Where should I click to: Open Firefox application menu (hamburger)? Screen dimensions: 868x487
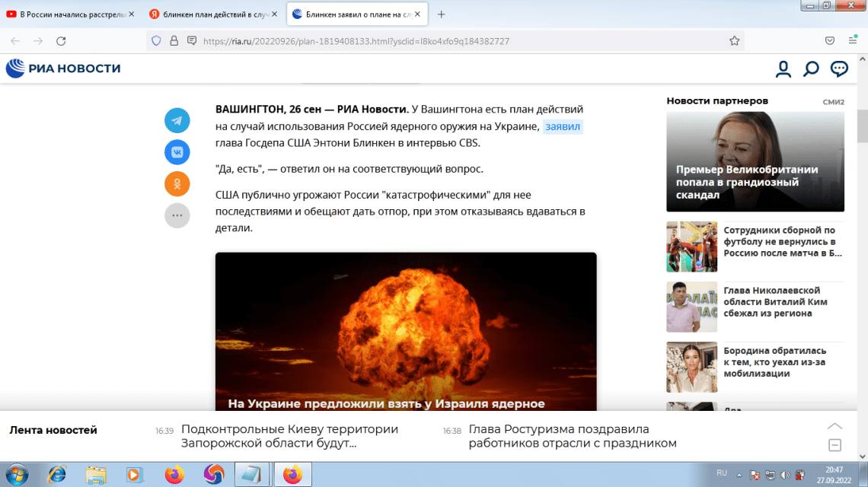(854, 41)
